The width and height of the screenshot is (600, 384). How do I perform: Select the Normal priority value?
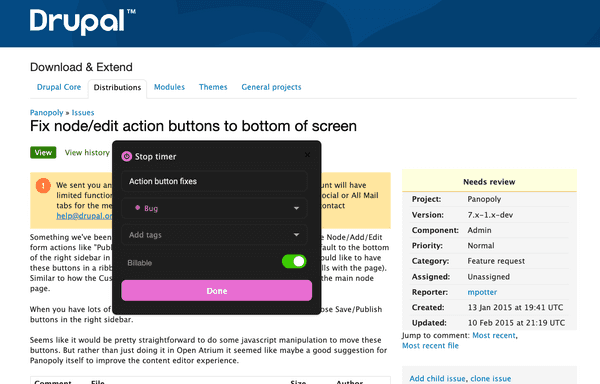(481, 246)
